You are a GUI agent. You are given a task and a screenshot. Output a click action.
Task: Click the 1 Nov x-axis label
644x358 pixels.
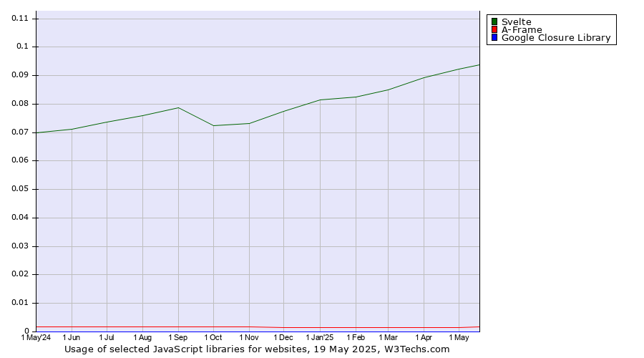(x=249, y=337)
